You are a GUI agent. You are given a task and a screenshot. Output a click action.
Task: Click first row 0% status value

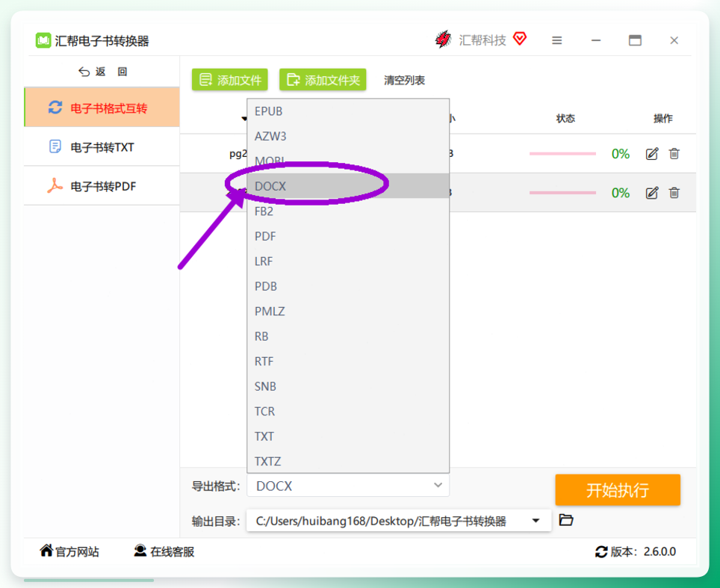click(621, 154)
